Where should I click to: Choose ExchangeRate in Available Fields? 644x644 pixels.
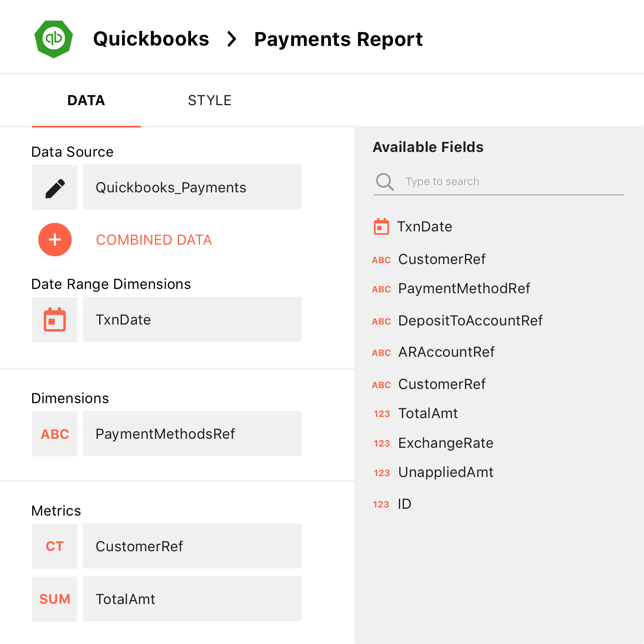point(446,443)
